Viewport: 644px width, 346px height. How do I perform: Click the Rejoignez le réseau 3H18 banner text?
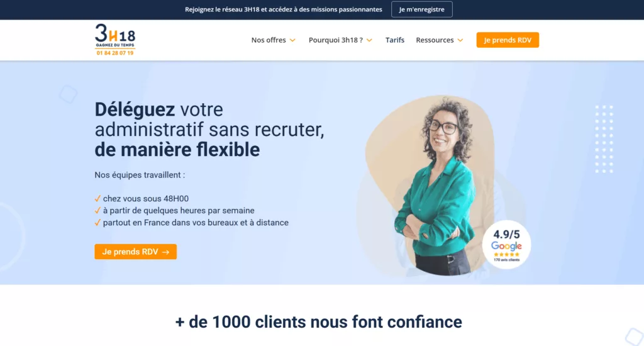point(284,9)
